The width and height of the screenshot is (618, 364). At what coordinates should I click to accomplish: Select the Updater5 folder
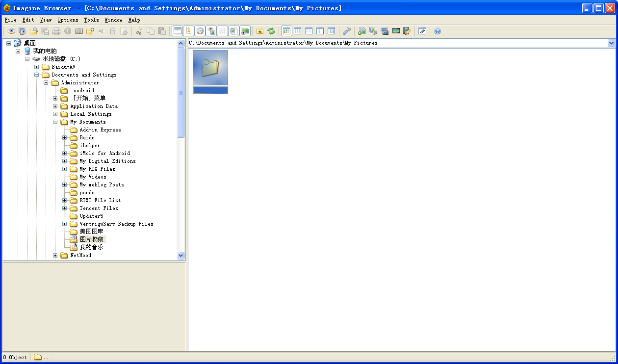pos(91,216)
